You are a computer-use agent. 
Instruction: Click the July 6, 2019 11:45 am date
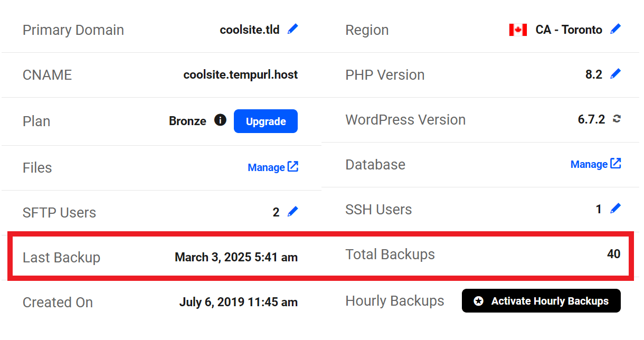click(238, 302)
